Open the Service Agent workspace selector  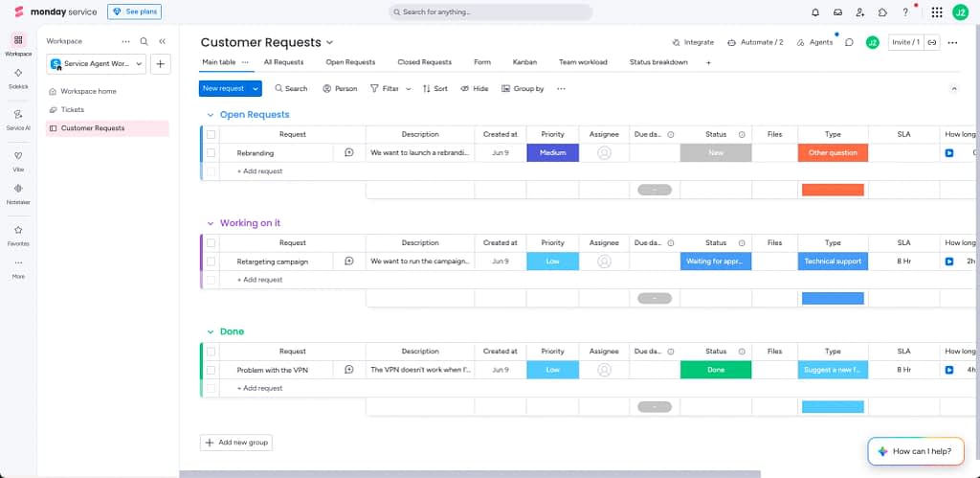[97, 64]
